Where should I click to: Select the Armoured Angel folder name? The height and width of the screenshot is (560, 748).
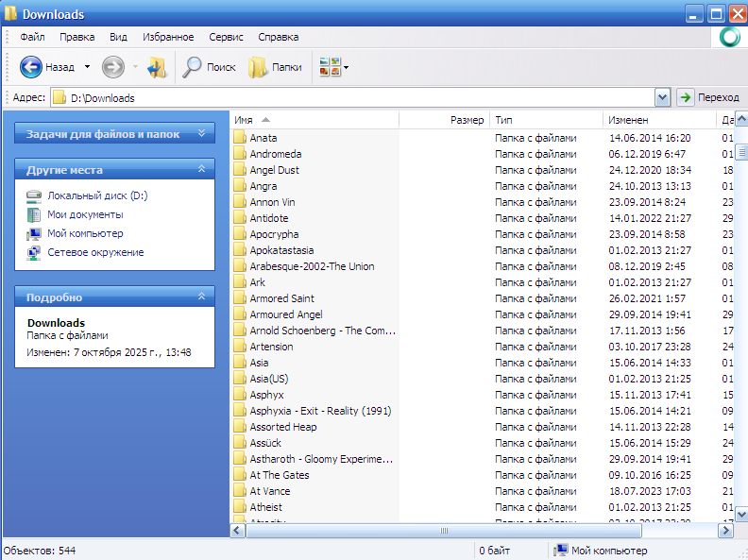(x=286, y=314)
